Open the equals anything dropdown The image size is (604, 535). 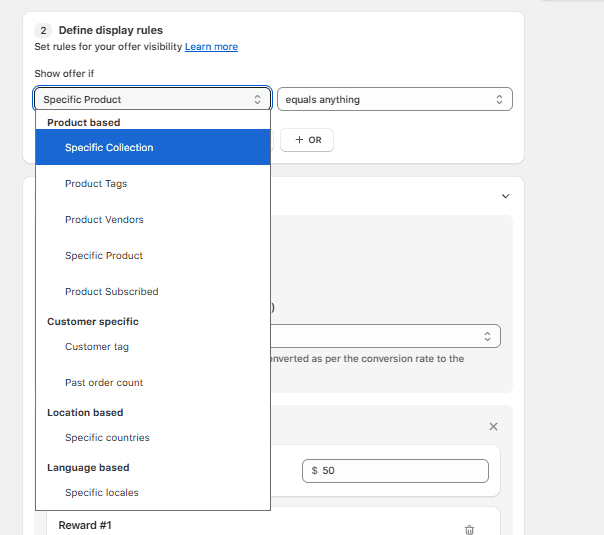tap(395, 99)
